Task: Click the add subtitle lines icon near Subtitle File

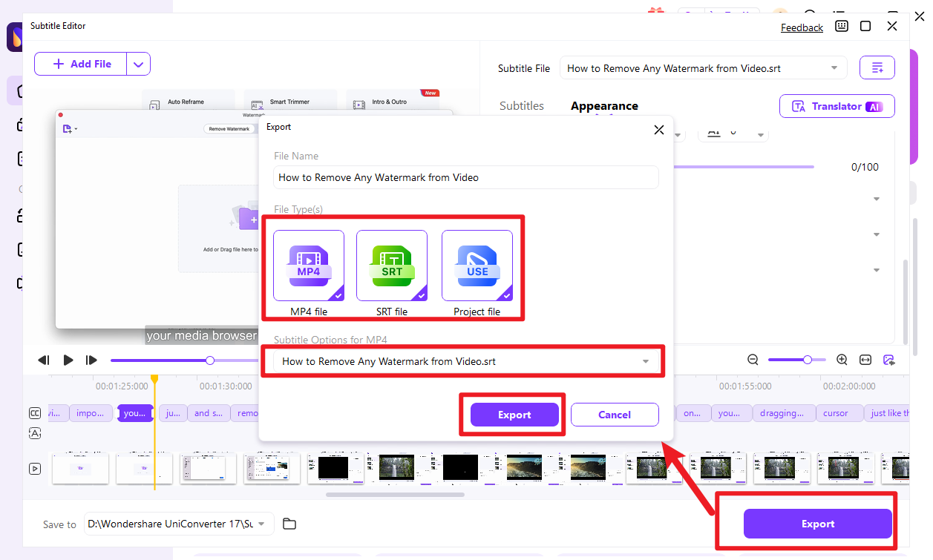Action: point(877,67)
